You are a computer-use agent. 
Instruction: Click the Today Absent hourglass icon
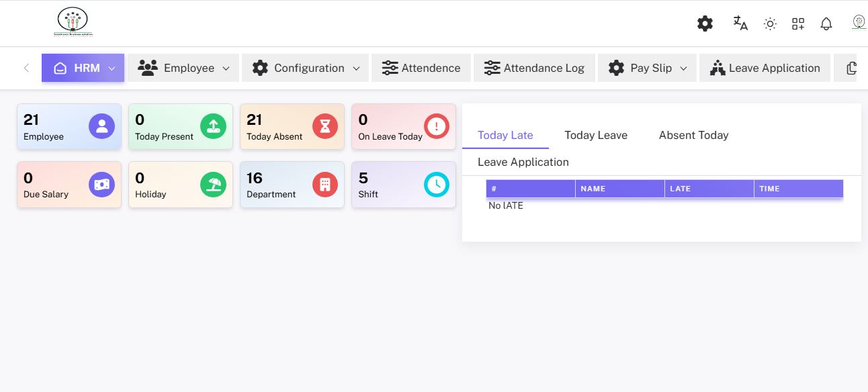coord(325,126)
